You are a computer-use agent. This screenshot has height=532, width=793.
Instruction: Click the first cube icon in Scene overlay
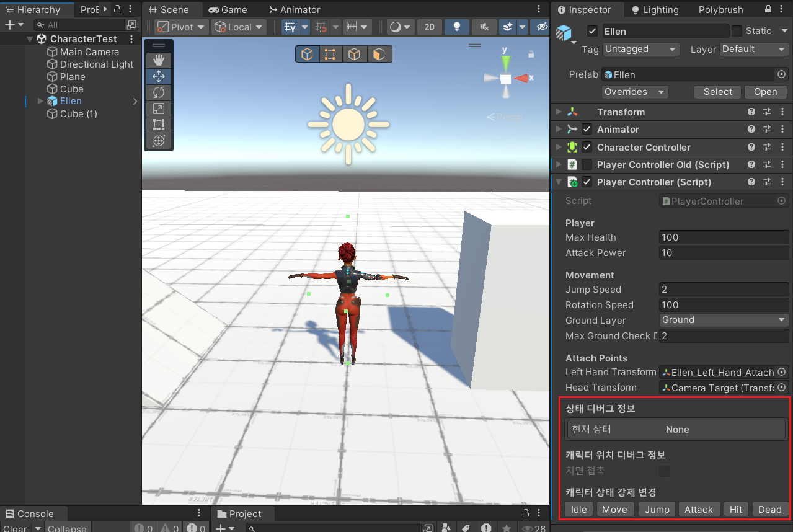pyautogui.click(x=307, y=55)
